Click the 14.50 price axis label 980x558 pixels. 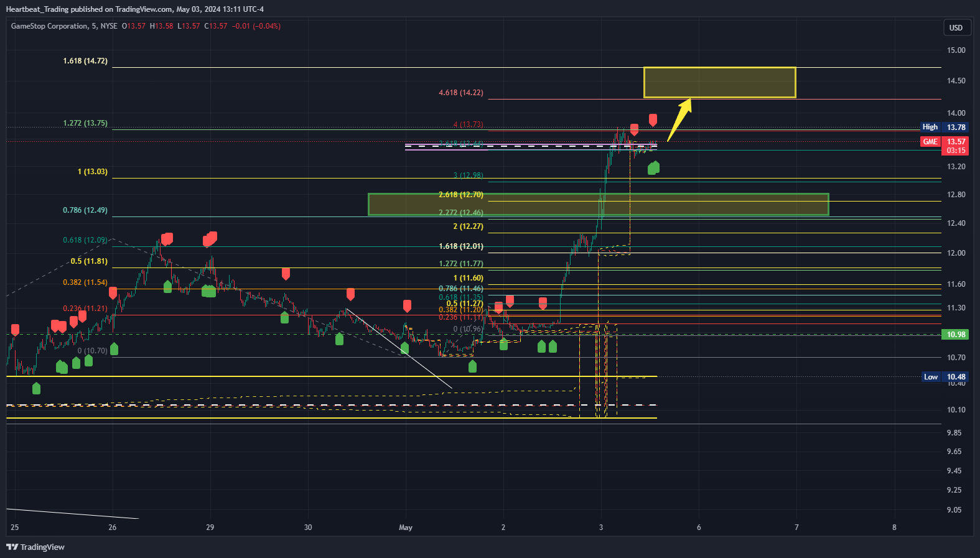[x=956, y=81]
